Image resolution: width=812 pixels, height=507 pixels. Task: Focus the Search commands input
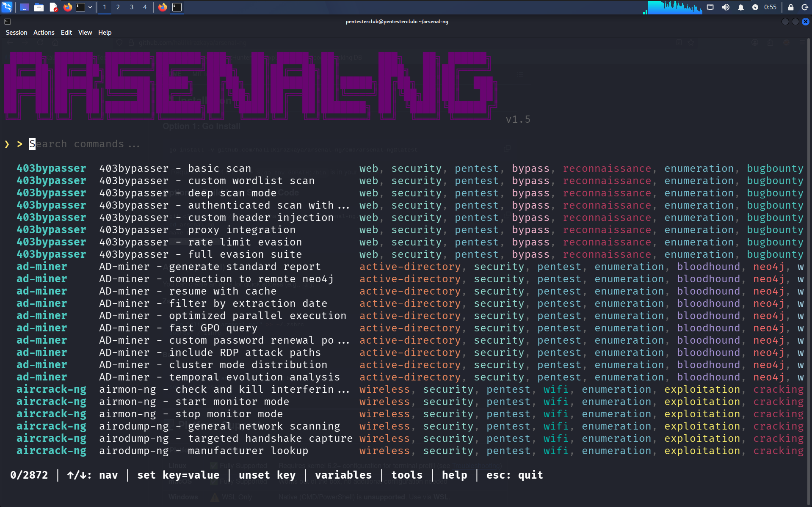coord(85,144)
